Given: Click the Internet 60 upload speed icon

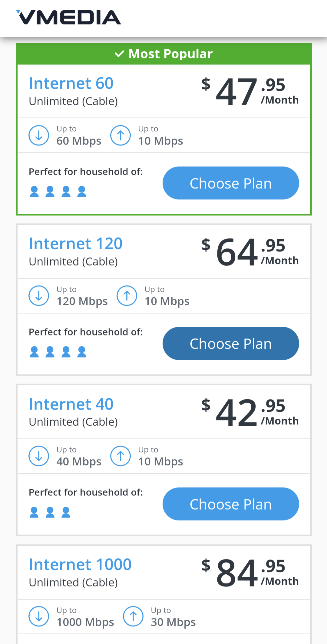Looking at the screenshot, I should click(x=121, y=135).
